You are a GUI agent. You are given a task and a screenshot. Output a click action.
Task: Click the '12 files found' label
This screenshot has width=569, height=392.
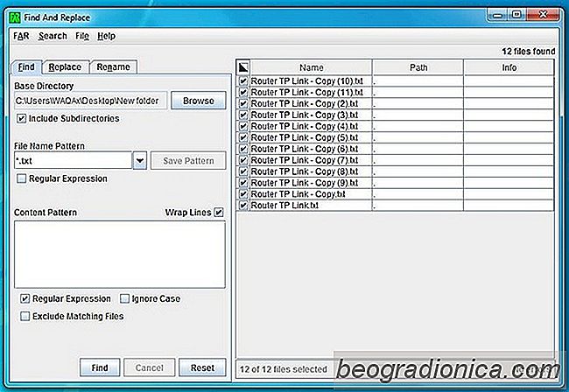[x=529, y=51]
